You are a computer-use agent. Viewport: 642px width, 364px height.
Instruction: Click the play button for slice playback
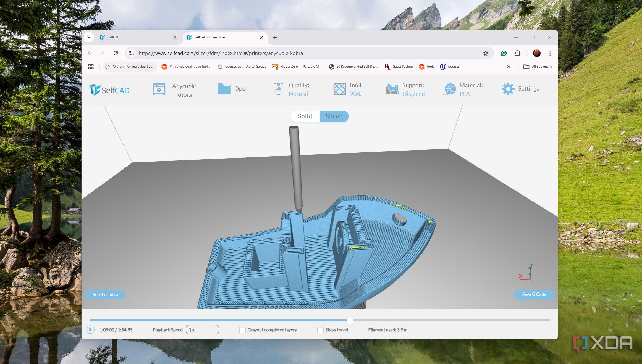[x=90, y=330]
